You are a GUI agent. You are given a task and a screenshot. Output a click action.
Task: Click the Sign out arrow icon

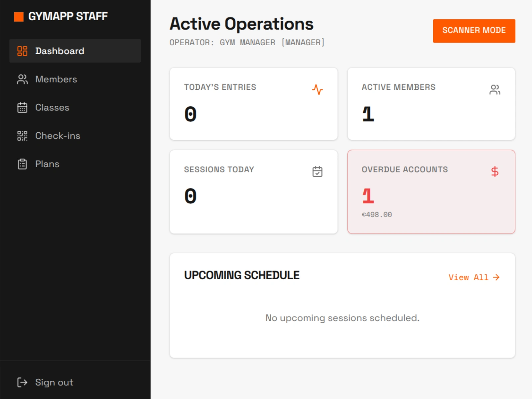[22, 382]
